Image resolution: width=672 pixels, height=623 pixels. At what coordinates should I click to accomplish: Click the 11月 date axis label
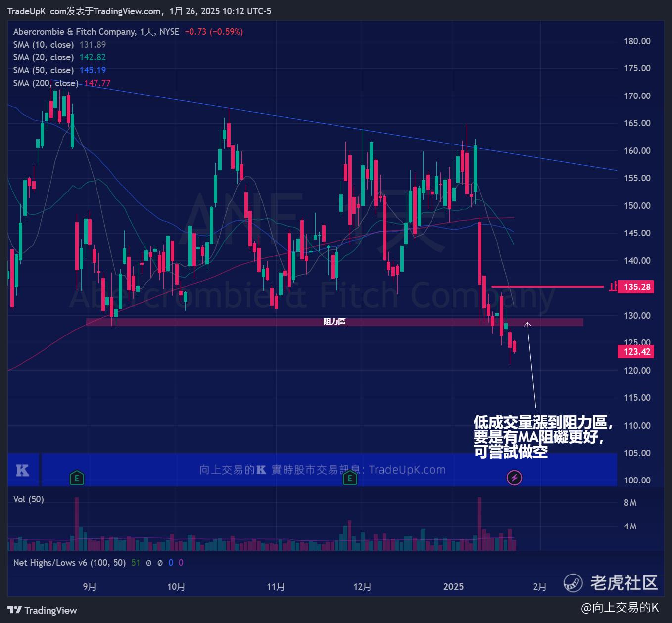pyautogui.click(x=276, y=587)
